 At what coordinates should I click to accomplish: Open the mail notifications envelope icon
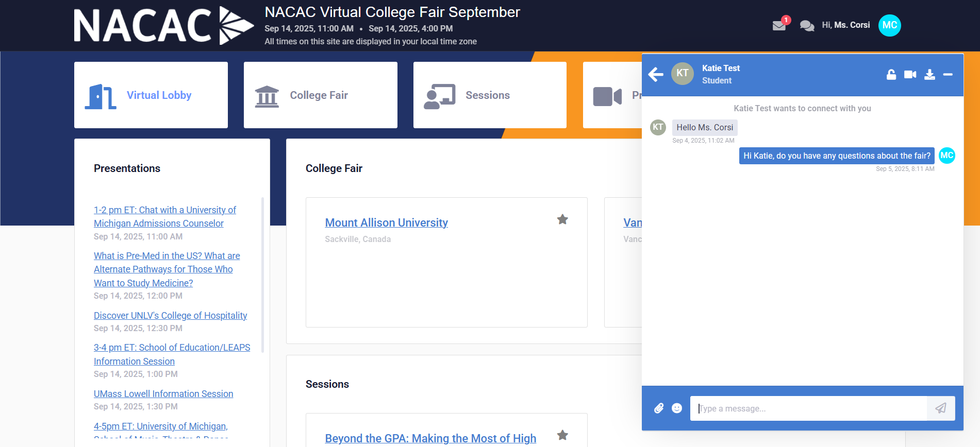pos(779,26)
